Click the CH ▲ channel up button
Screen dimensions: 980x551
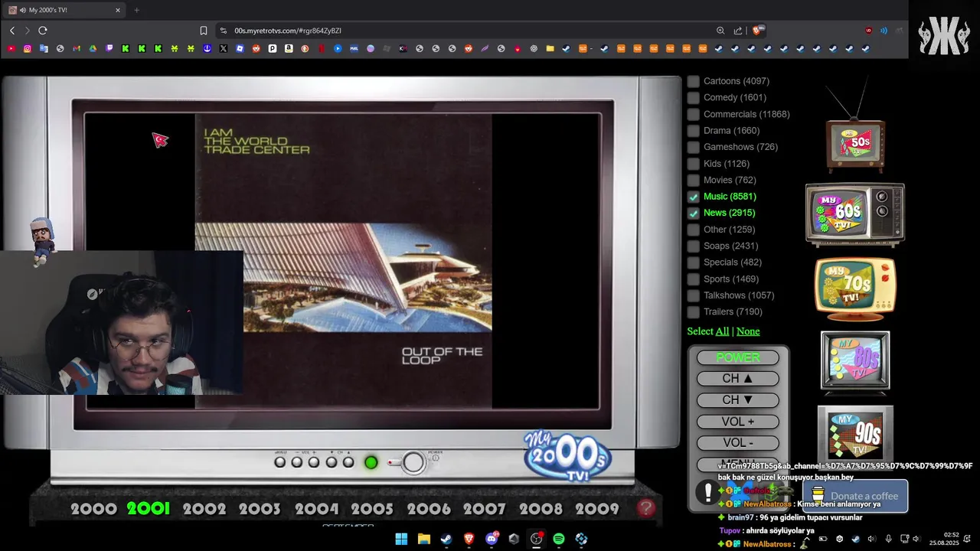738,379
